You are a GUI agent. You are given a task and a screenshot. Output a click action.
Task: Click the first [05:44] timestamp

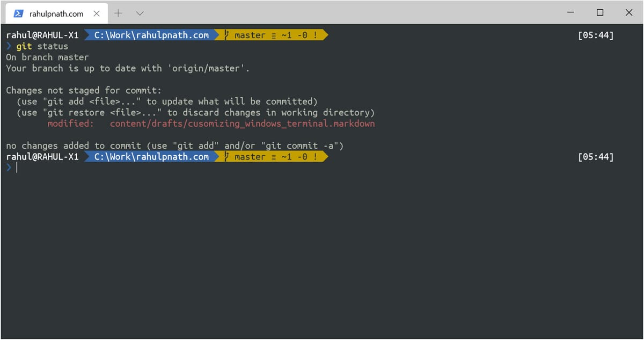coord(596,35)
